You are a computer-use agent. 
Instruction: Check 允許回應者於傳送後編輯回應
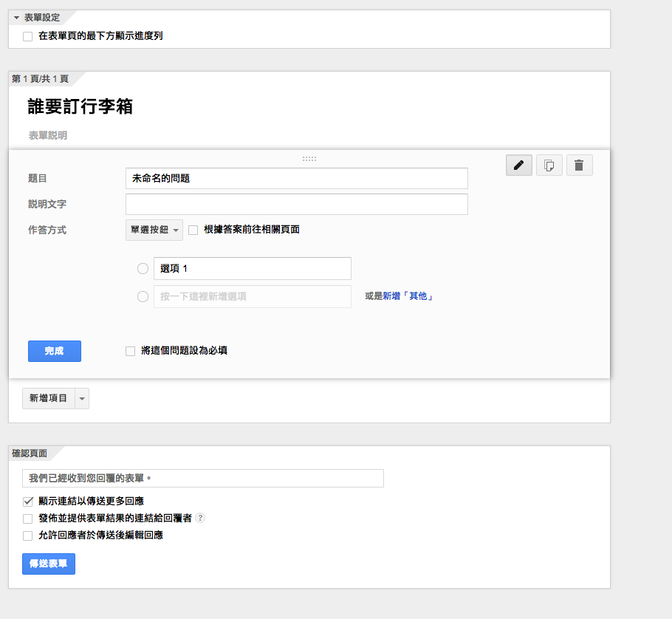point(28,536)
